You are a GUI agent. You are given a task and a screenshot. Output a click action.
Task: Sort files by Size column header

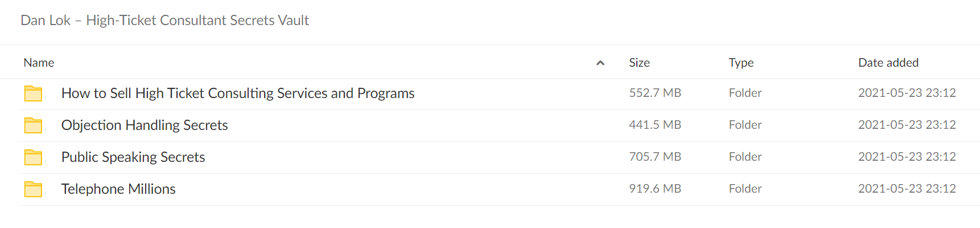[x=639, y=63]
